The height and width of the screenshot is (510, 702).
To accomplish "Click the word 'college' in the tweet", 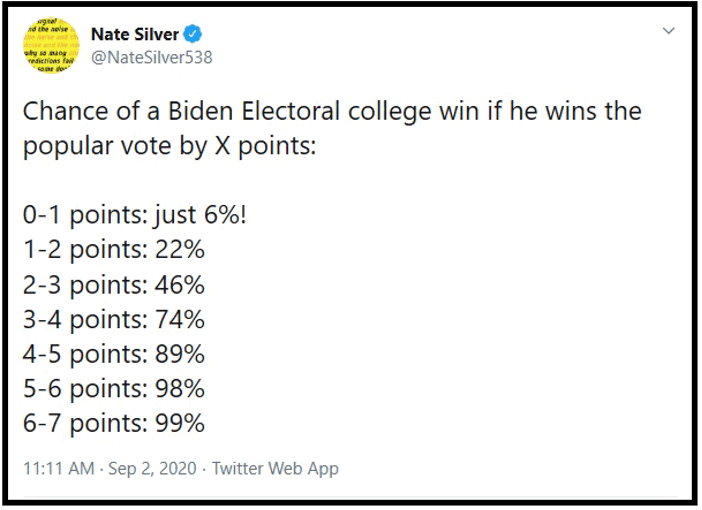I will point(390,112).
